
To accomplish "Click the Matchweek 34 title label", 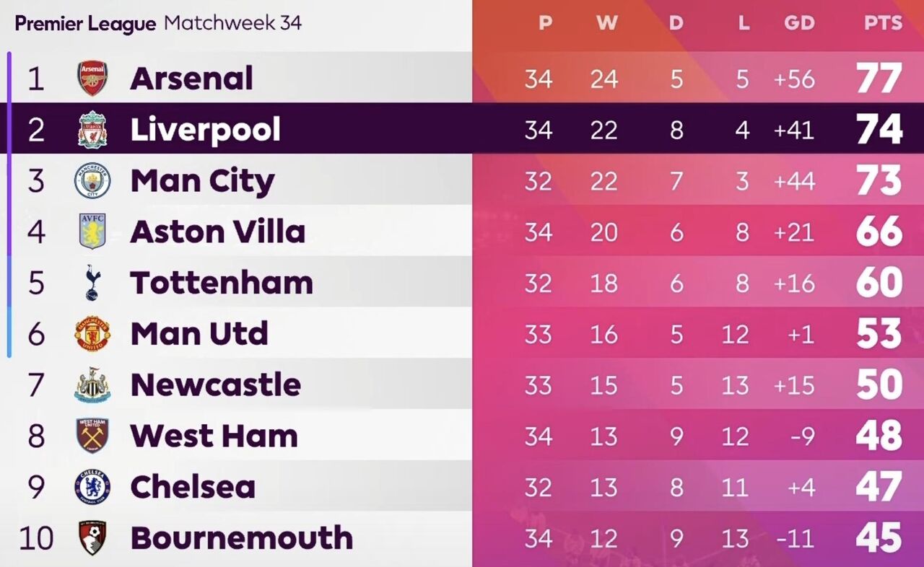I will tap(232, 23).
